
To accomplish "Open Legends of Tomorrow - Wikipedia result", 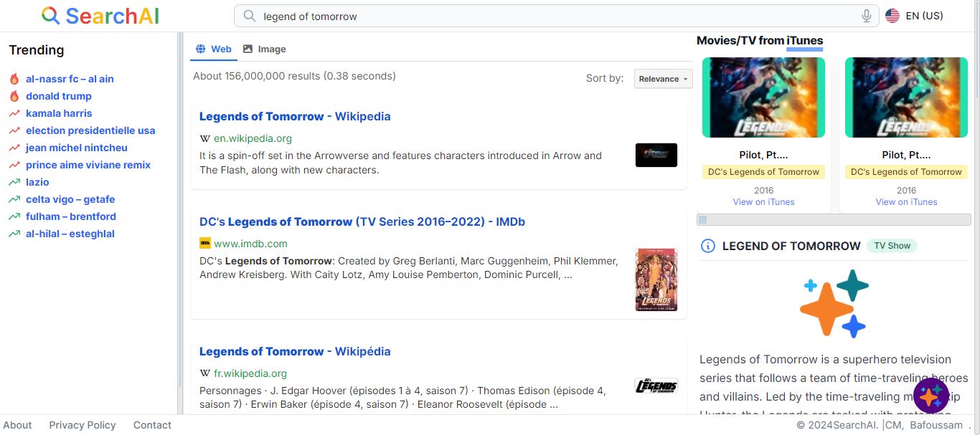I will (x=295, y=116).
